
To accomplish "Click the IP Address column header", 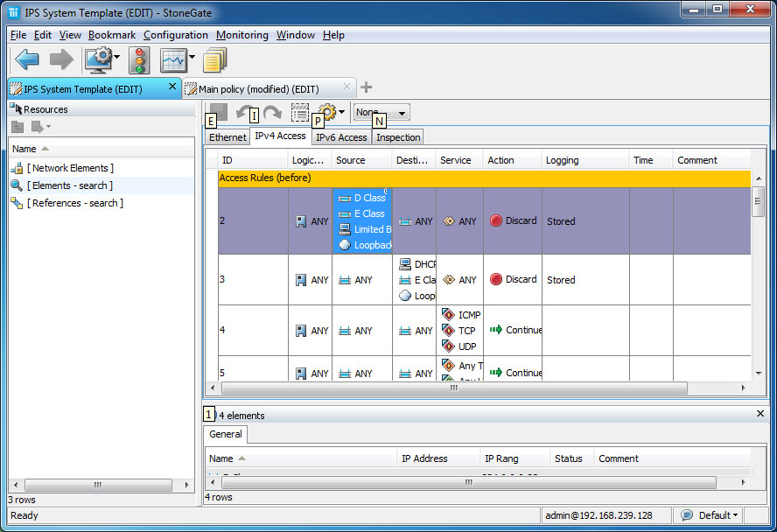I will [438, 458].
